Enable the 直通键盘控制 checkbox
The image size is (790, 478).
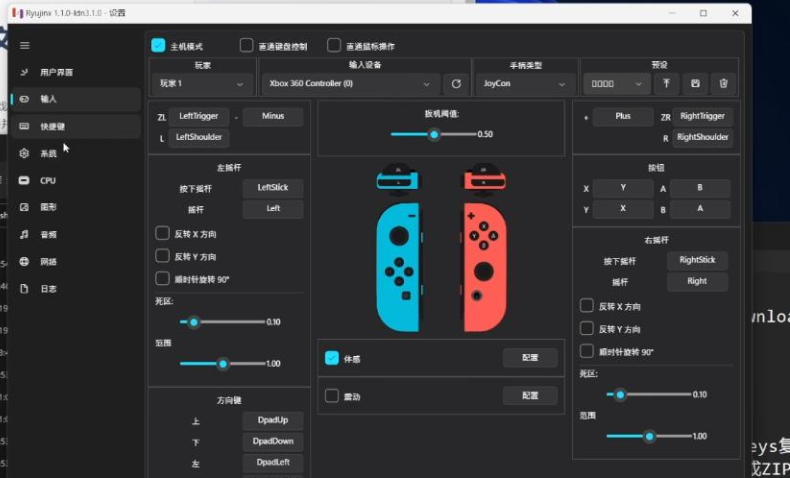click(x=246, y=45)
